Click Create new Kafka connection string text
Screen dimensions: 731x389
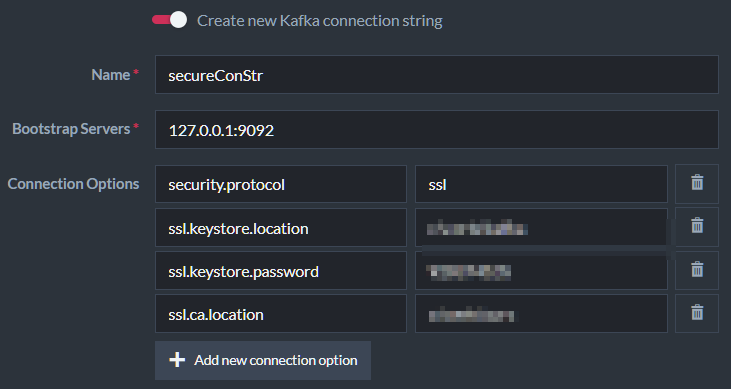click(320, 21)
